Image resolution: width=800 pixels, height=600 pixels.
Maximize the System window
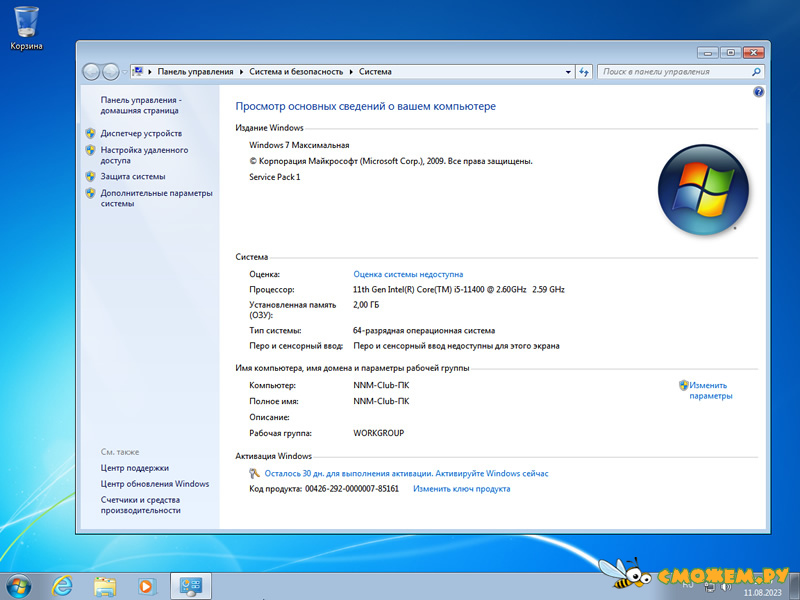coord(731,53)
